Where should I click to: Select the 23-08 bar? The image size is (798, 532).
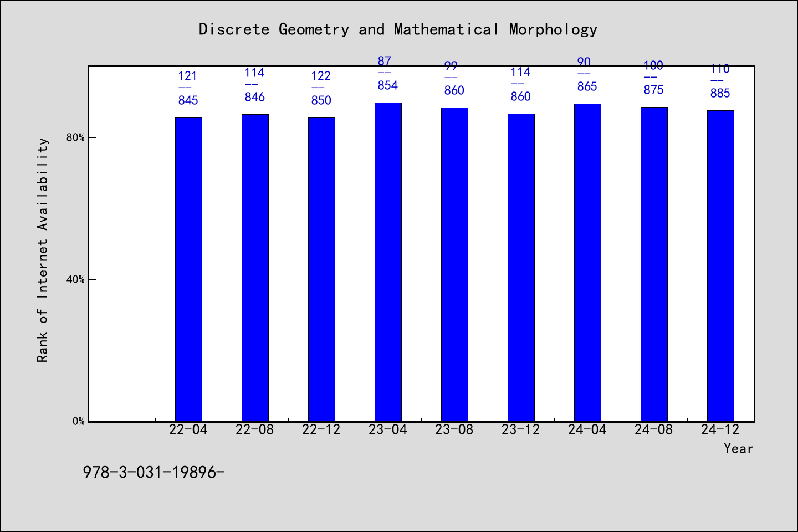[454, 264]
